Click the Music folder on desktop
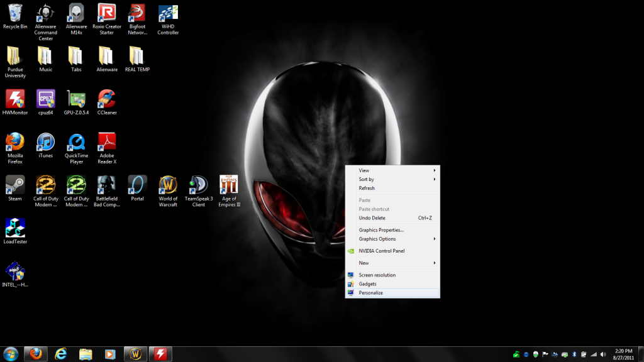 pos(45,59)
